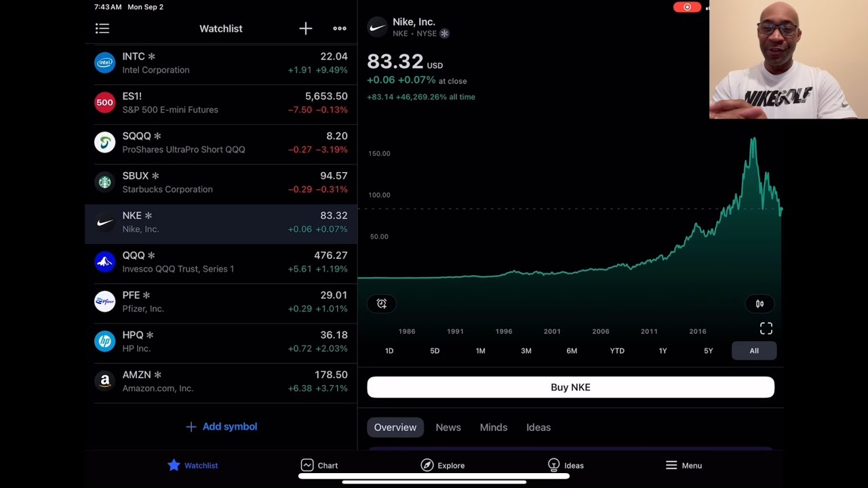The image size is (868, 488).
Task: Select ProShares UltraPro Short QQQ text
Action: click(x=184, y=149)
